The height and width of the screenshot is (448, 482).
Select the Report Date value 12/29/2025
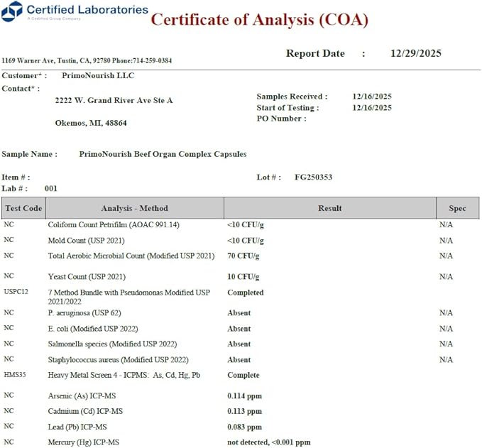click(415, 53)
